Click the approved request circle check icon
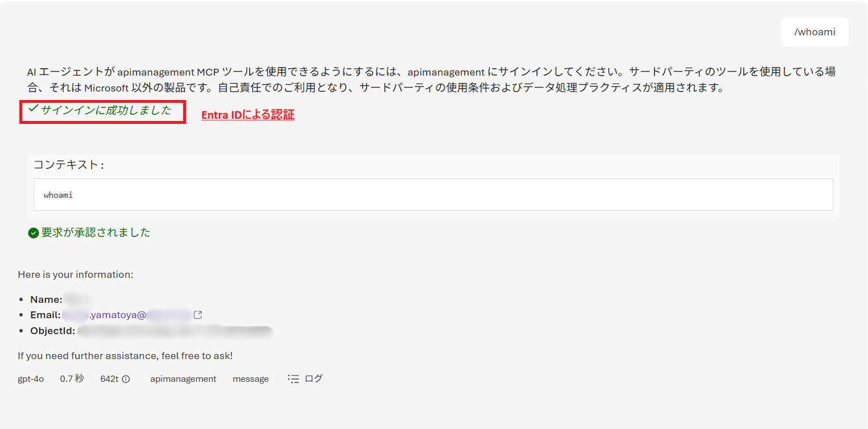This screenshot has width=868, height=429. point(33,232)
